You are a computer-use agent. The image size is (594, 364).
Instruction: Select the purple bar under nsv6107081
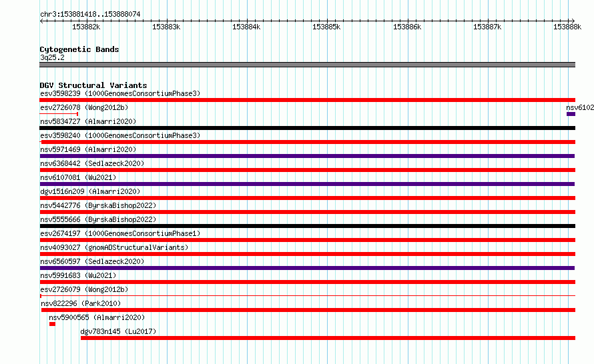click(x=307, y=184)
